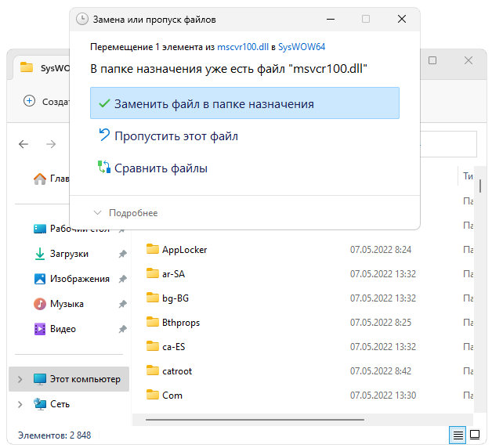Click the Home house icon
Screen dimensions: 492x448
tap(40, 179)
